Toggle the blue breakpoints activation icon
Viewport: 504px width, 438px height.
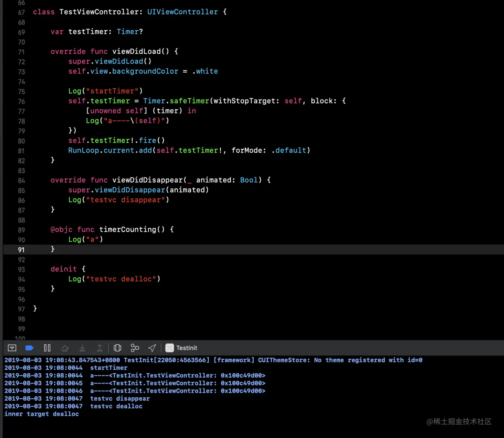click(x=29, y=348)
